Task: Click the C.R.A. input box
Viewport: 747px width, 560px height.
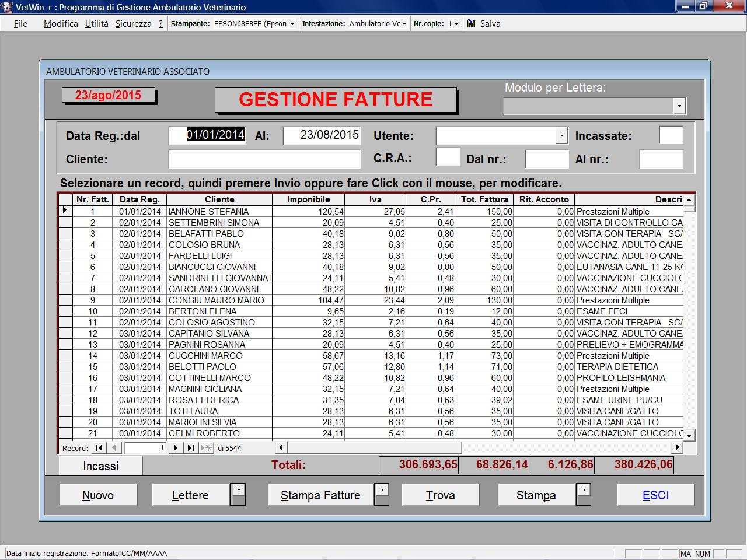Action: pyautogui.click(x=448, y=157)
